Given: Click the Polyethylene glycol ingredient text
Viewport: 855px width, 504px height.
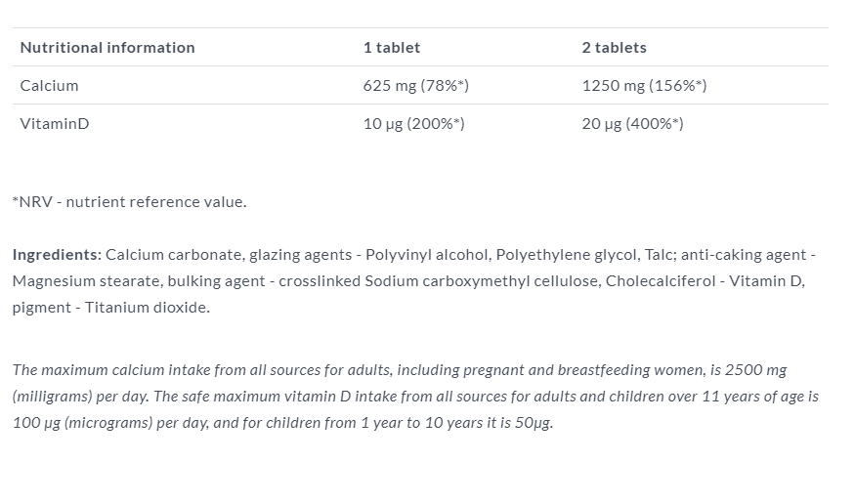Looking at the screenshot, I should tap(567, 255).
